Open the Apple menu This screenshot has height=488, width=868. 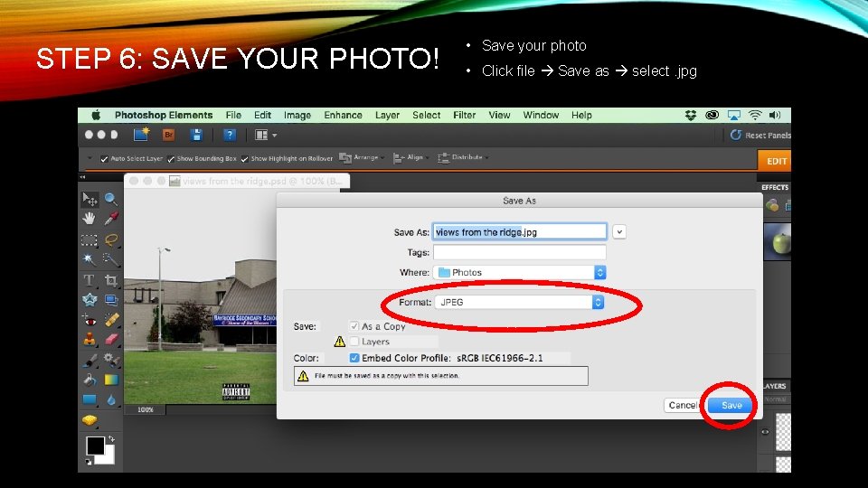click(x=96, y=115)
